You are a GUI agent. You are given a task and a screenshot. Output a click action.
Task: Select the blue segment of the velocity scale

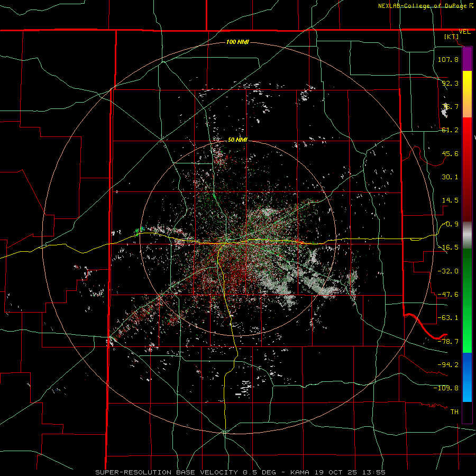467,377
